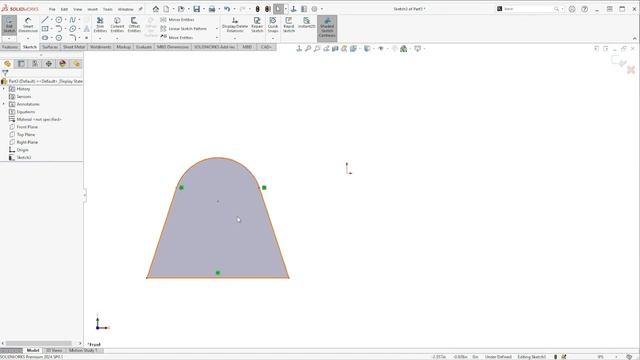Open the Tools menu
640x360 pixels.
click(x=108, y=9)
